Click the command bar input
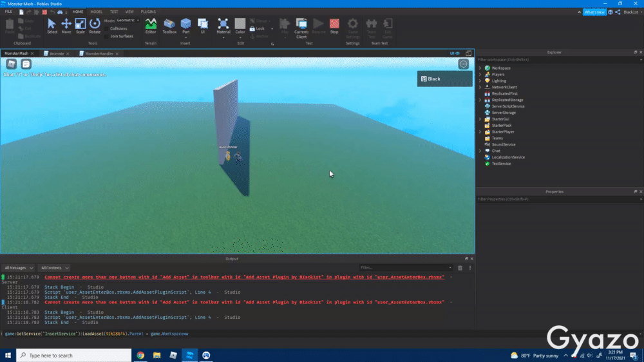Viewport: 644px width, 362px height. 320,334
